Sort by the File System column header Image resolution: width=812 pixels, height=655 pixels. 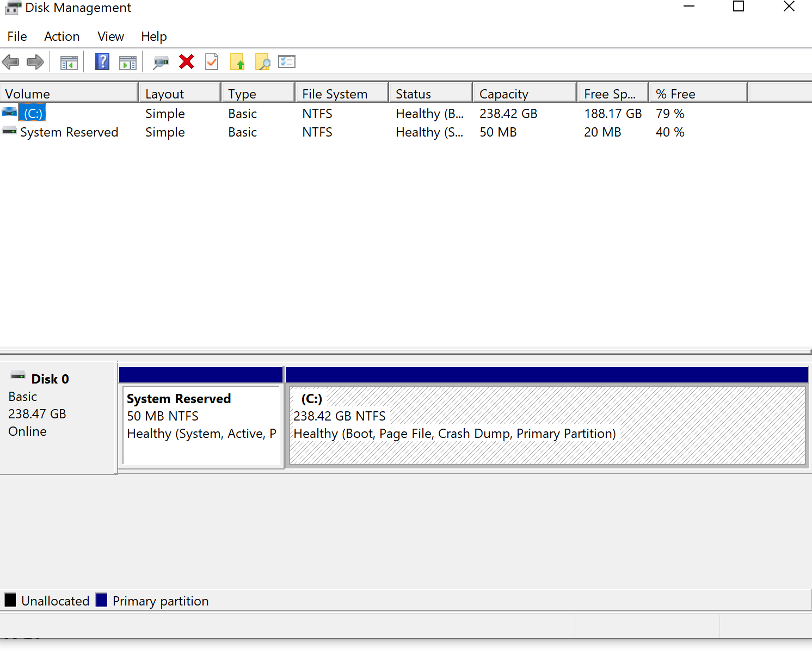pos(342,93)
